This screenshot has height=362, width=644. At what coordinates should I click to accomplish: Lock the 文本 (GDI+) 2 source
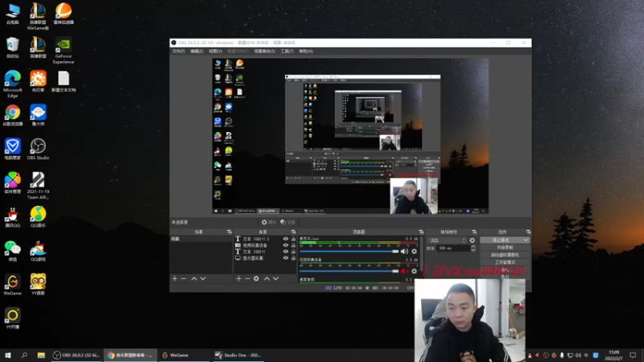point(293,238)
